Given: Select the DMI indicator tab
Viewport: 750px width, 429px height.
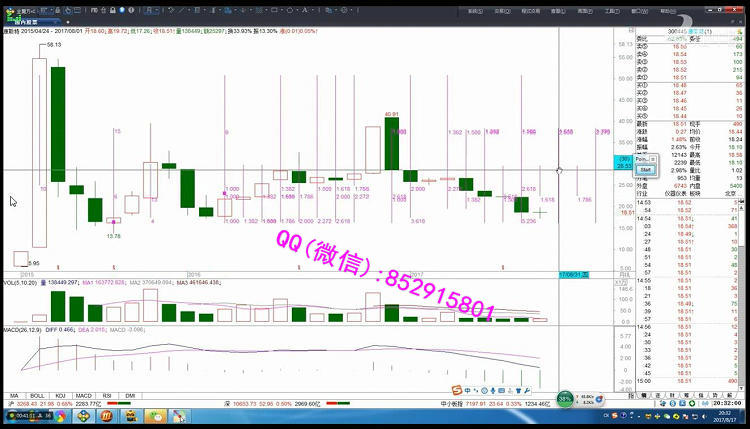Looking at the screenshot, I should pos(130,396).
